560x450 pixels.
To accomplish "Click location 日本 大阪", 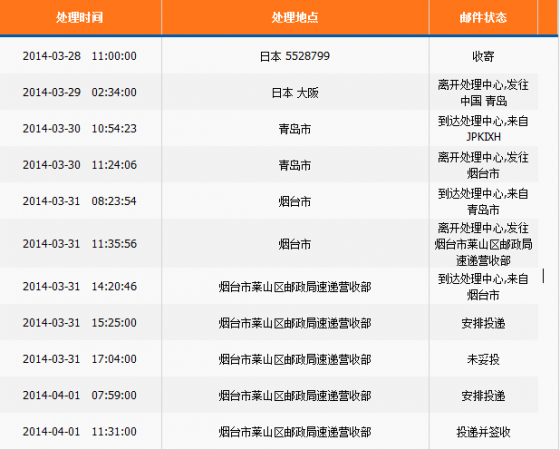I will coord(295,92).
